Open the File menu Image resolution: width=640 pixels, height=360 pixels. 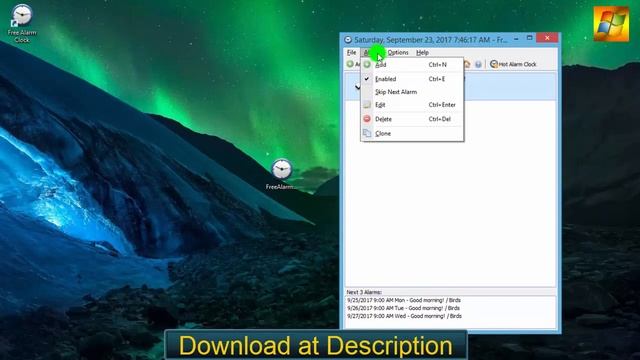click(x=351, y=53)
